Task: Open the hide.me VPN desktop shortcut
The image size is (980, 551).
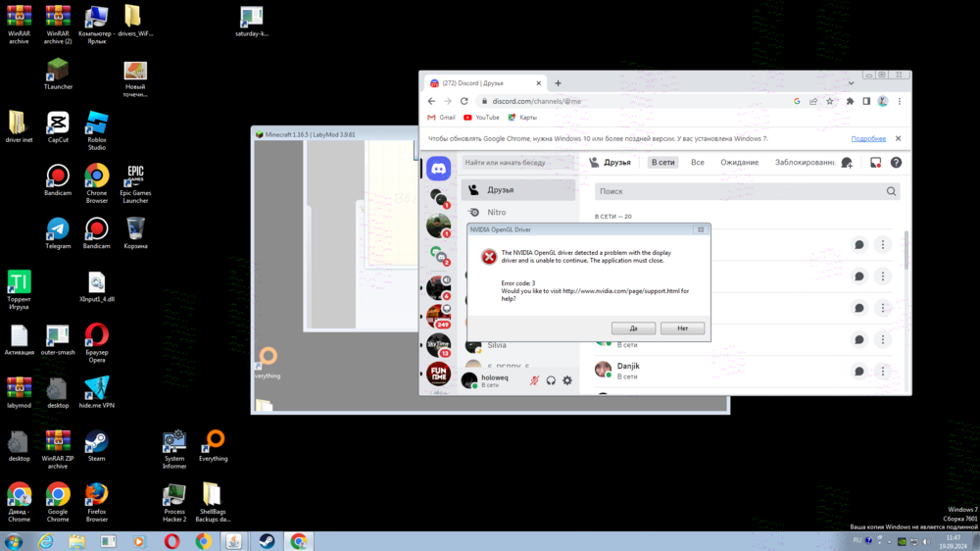Action: point(97,393)
